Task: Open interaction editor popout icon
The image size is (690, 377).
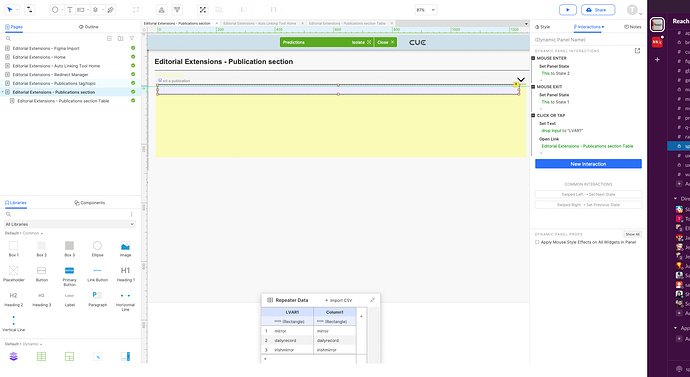Action: (x=637, y=51)
